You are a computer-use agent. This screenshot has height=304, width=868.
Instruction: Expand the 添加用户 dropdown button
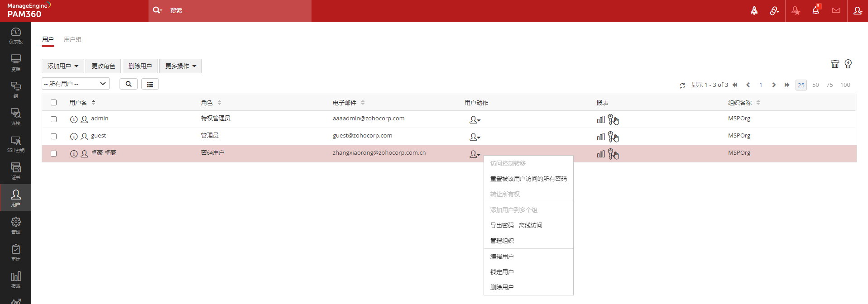click(63, 66)
